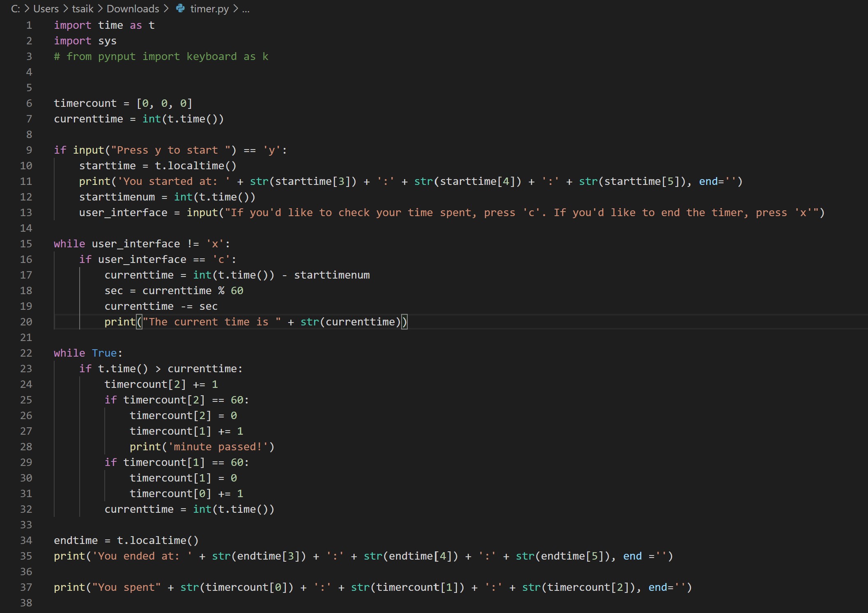Click the Python file icon in breadcrumbs
The height and width of the screenshot is (613, 868).
[180, 9]
